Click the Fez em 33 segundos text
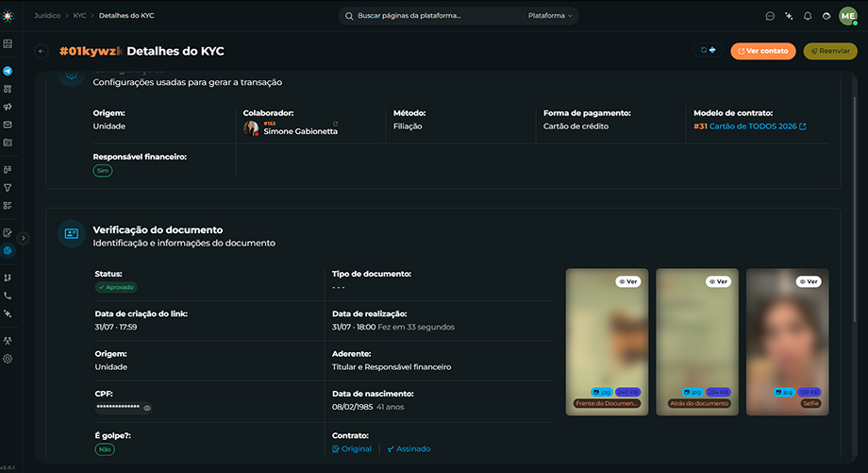The width and height of the screenshot is (868, 473). click(x=416, y=327)
